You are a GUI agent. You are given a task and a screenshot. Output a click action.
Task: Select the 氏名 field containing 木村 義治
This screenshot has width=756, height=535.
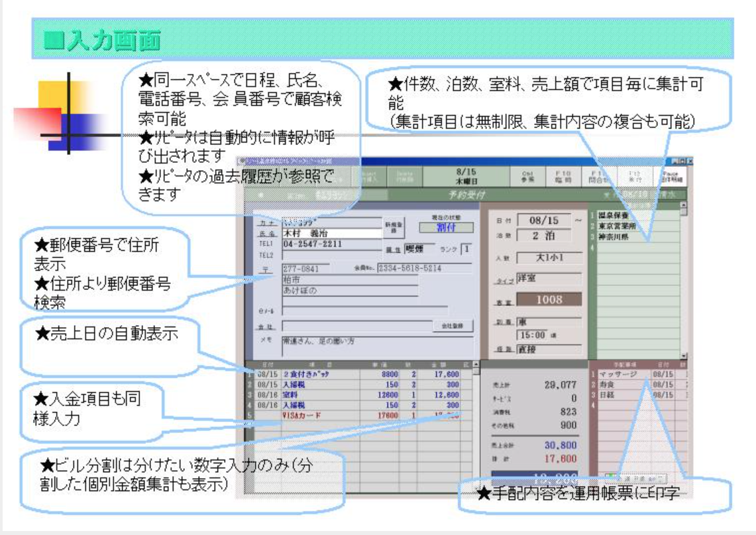coord(331,234)
